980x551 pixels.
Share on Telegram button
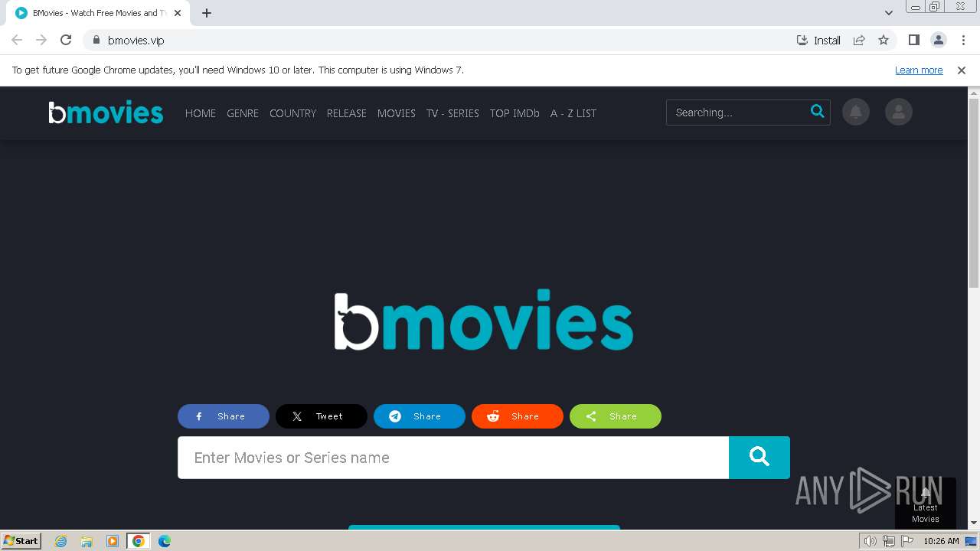[420, 416]
